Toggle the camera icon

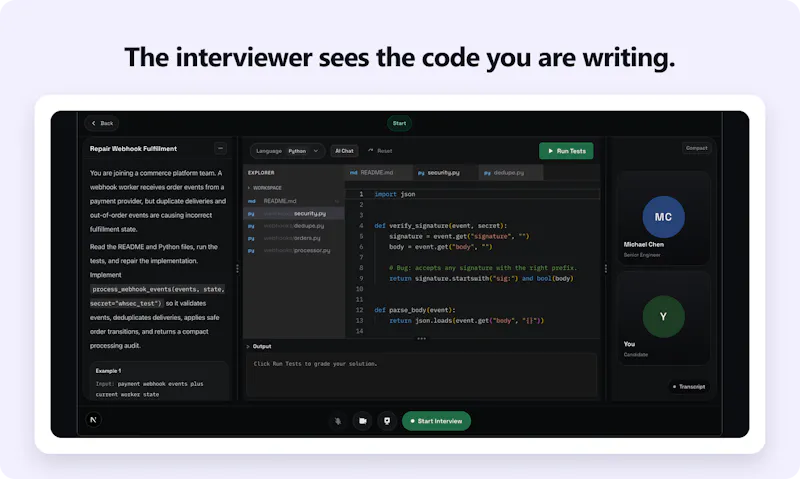tap(362, 421)
